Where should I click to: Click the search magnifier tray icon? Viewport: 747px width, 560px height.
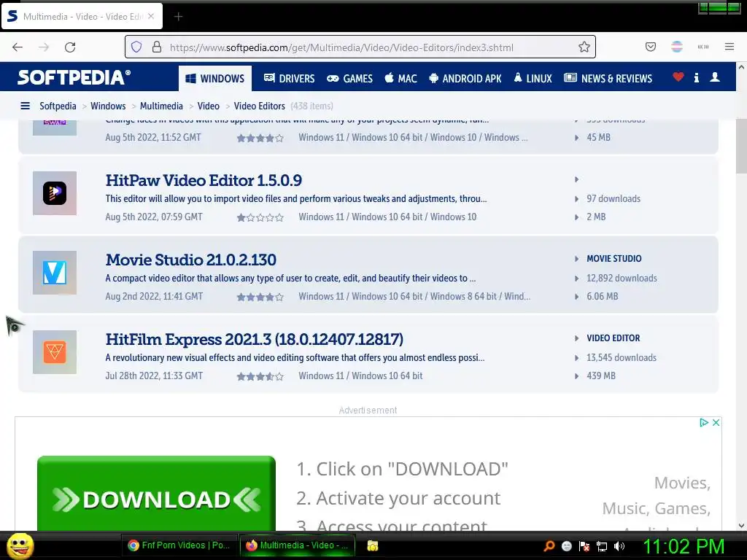(x=549, y=546)
